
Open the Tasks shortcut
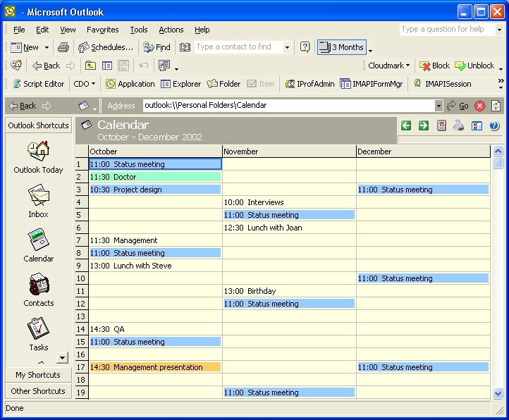38,334
